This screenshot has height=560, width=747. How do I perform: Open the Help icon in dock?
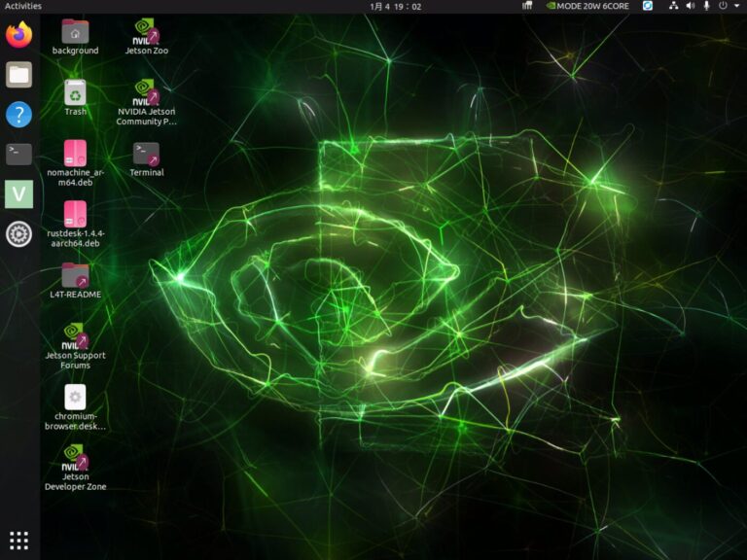tap(18, 115)
